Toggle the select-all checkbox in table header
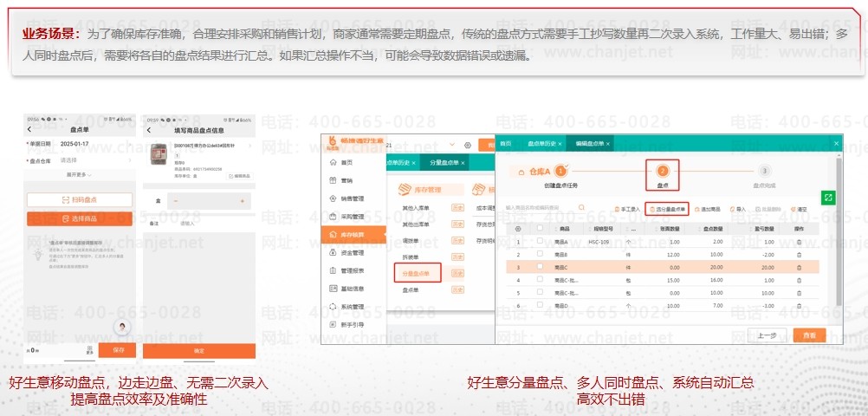Screen dimensions: 868x416 pyautogui.click(x=540, y=229)
